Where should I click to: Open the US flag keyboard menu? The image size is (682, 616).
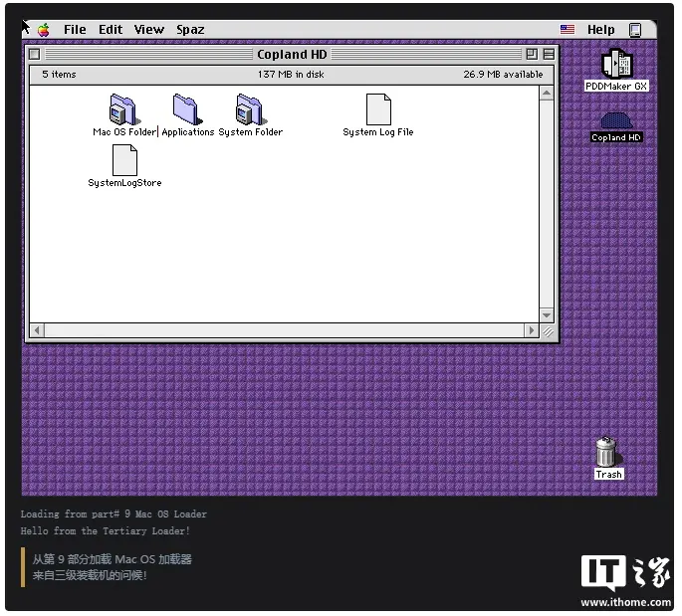tap(568, 29)
